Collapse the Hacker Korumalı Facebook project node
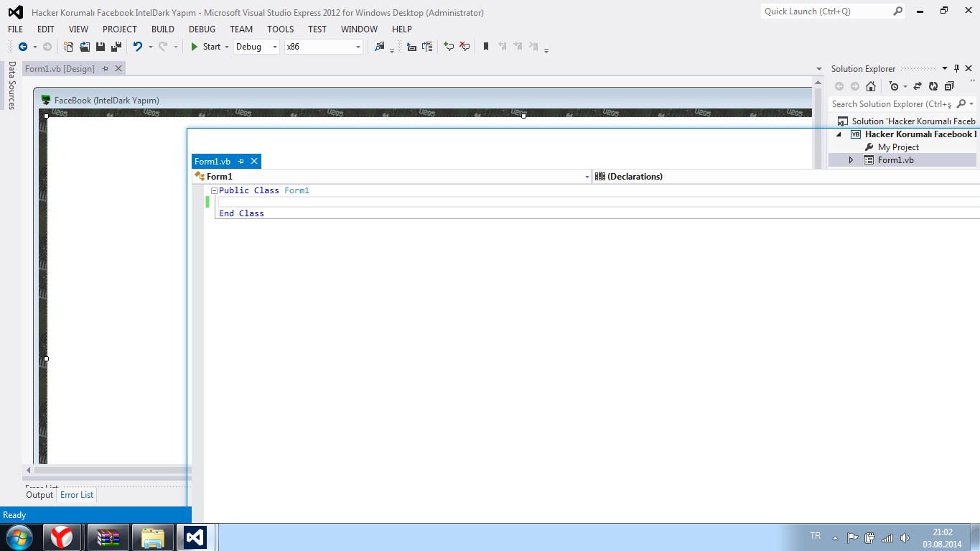Image resolution: width=980 pixels, height=551 pixels. pyautogui.click(x=839, y=134)
